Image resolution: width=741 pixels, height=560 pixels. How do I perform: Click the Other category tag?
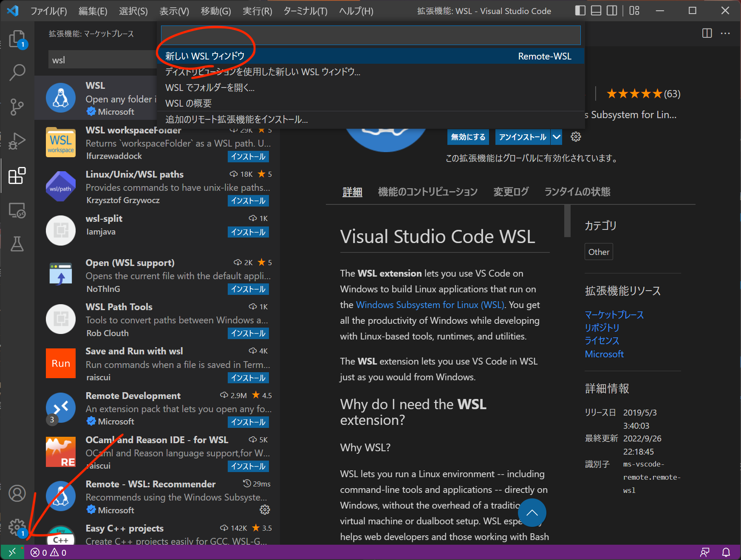click(x=599, y=252)
